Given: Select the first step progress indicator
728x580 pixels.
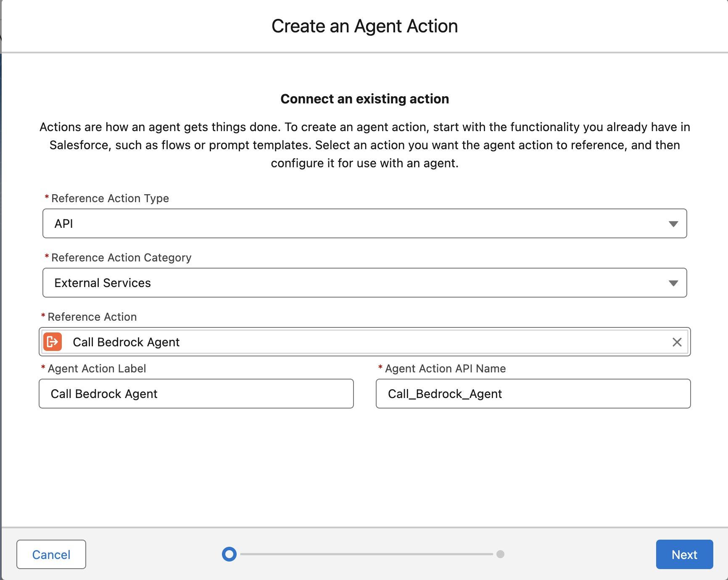Looking at the screenshot, I should tap(229, 554).
